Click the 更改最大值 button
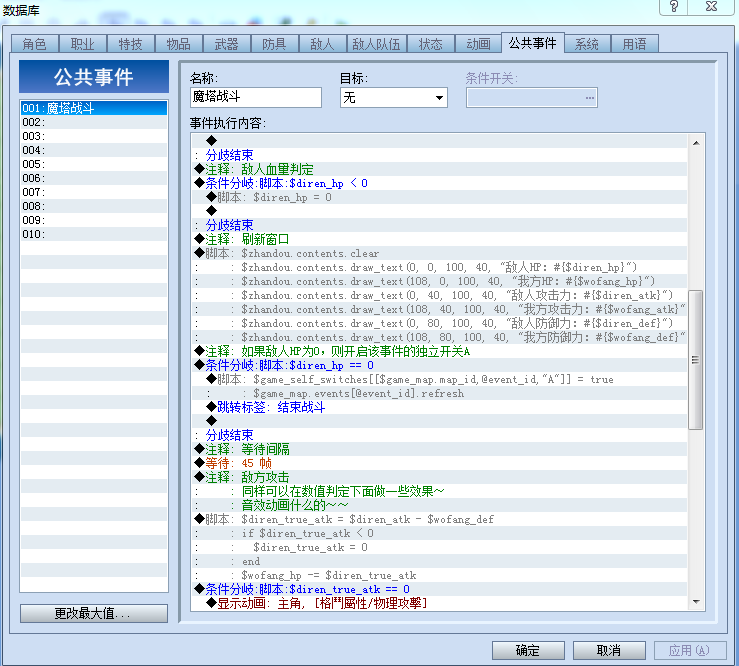 [x=94, y=613]
